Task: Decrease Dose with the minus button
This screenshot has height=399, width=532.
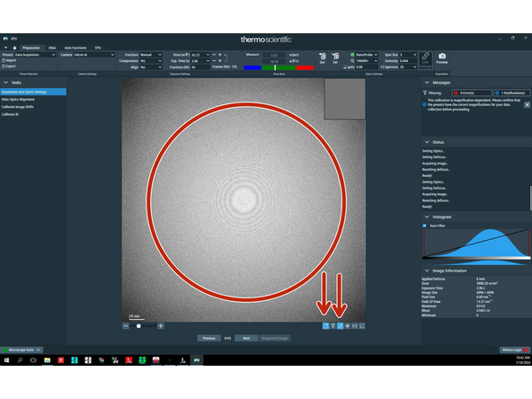Action: pyautogui.click(x=214, y=55)
